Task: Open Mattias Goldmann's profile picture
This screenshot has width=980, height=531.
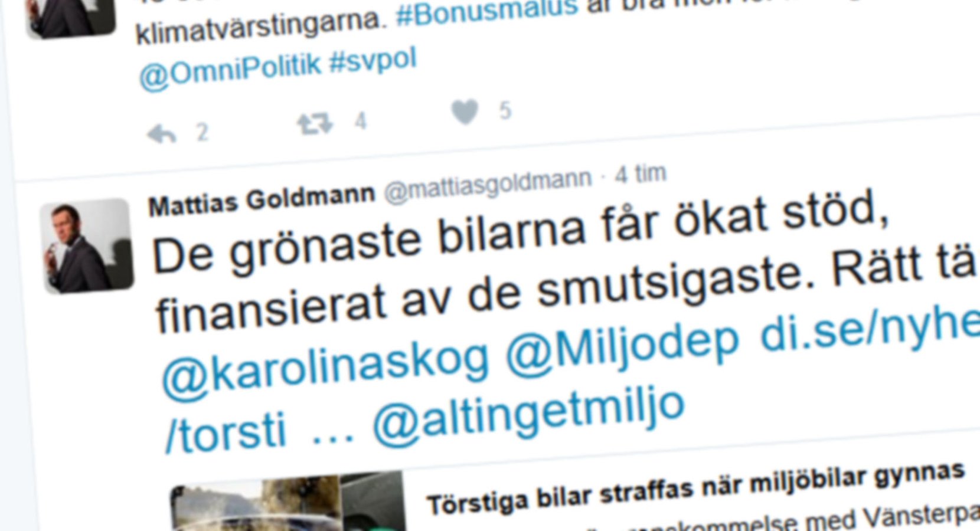Action: 86,245
